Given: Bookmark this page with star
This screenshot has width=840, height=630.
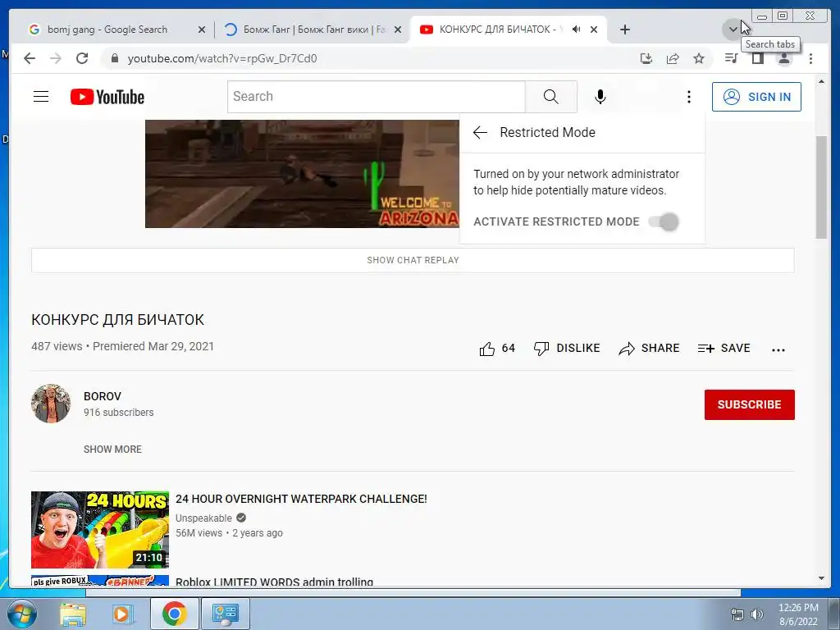Looking at the screenshot, I should tap(699, 58).
